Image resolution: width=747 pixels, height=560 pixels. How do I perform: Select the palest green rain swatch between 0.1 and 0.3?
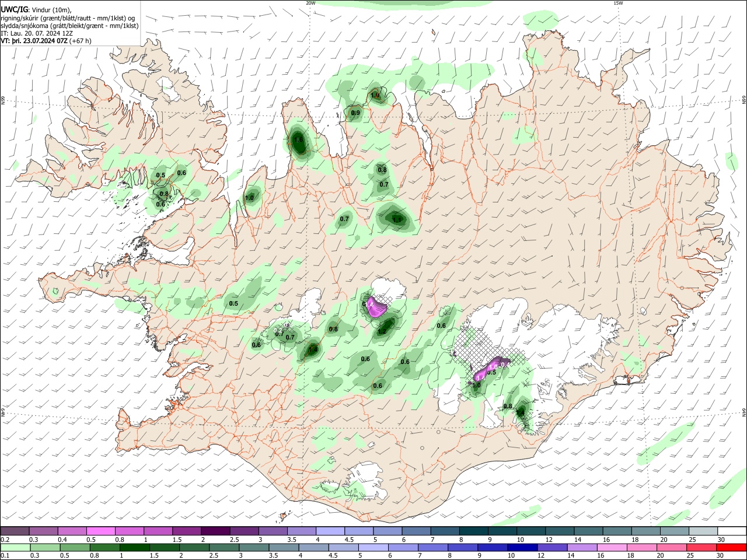coord(15,547)
